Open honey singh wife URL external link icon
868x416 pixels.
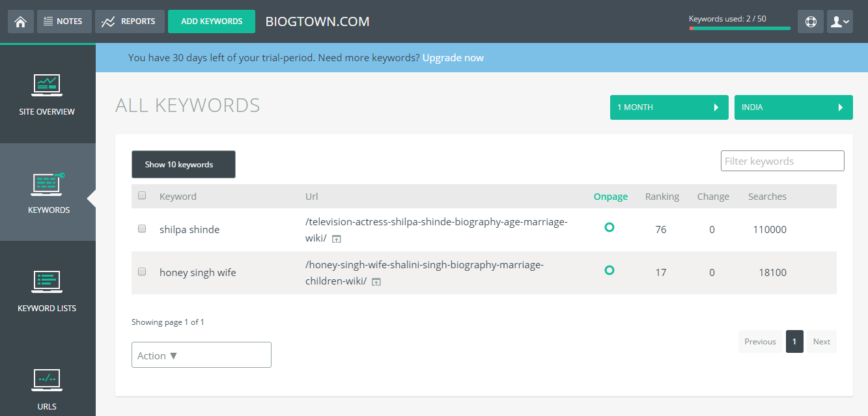tap(376, 282)
